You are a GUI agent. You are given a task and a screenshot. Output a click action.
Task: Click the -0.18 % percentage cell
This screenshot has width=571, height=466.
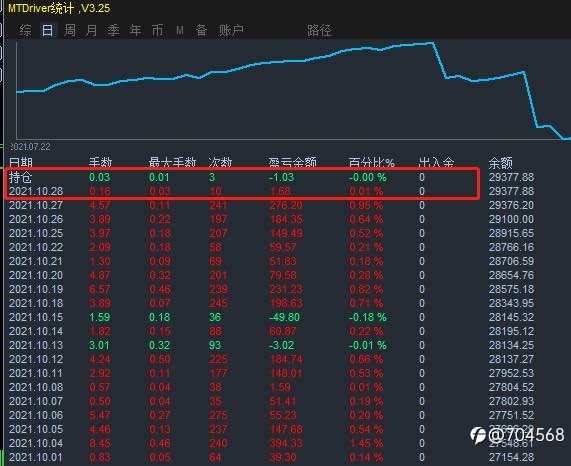(367, 317)
